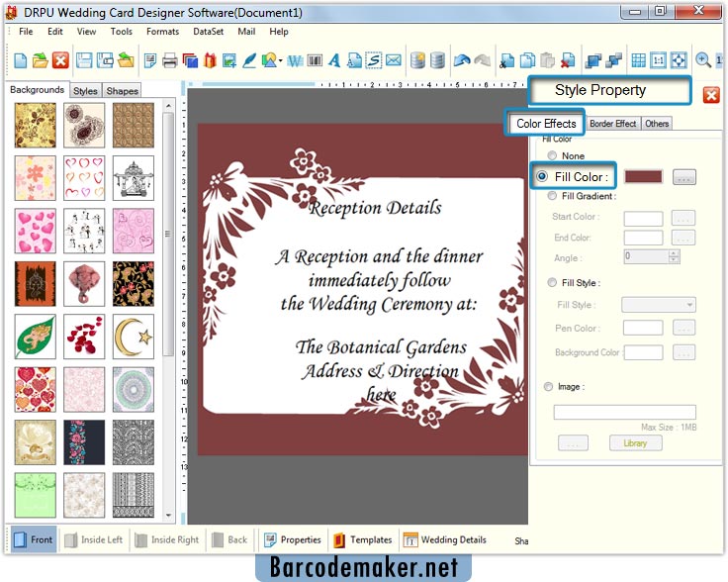Viewport: 728px width, 582px height.
Task: Save the card with floppy disk icon
Action: 84,60
